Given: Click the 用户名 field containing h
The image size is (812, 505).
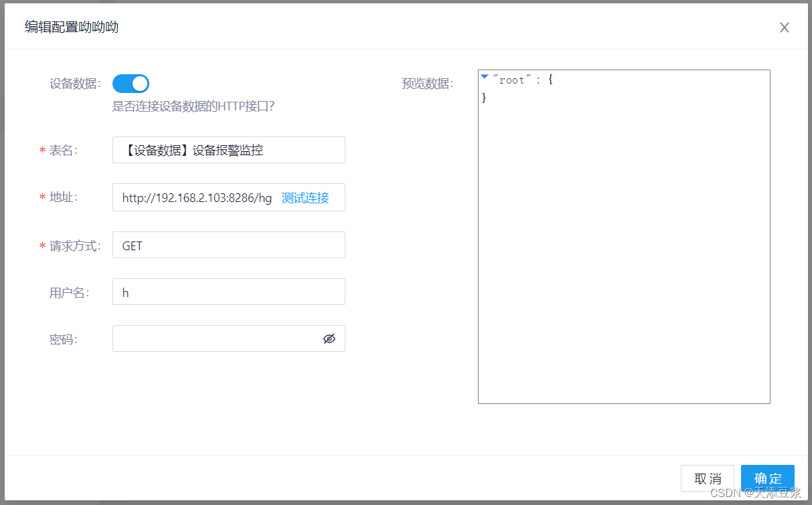Looking at the screenshot, I should pos(228,292).
